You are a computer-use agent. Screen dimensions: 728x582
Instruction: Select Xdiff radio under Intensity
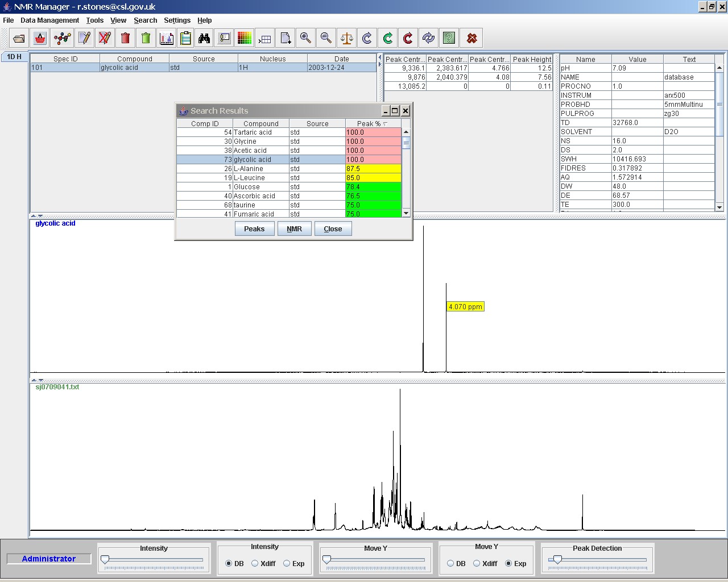coord(255,563)
